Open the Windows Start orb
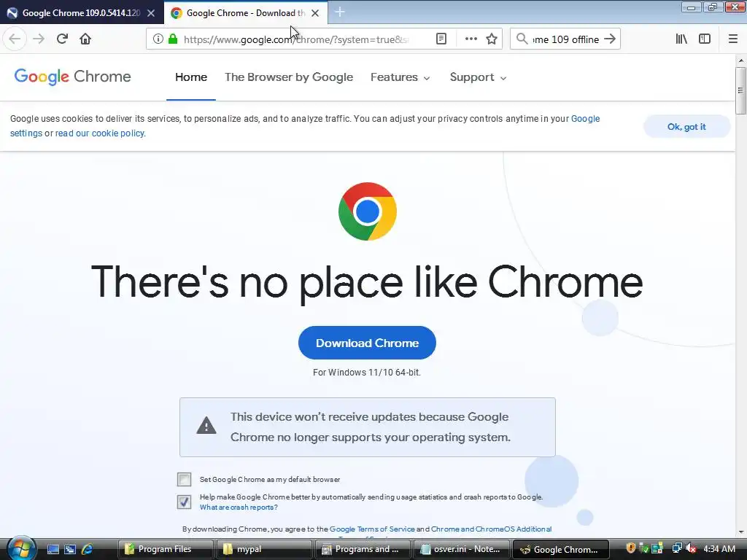 point(20,548)
